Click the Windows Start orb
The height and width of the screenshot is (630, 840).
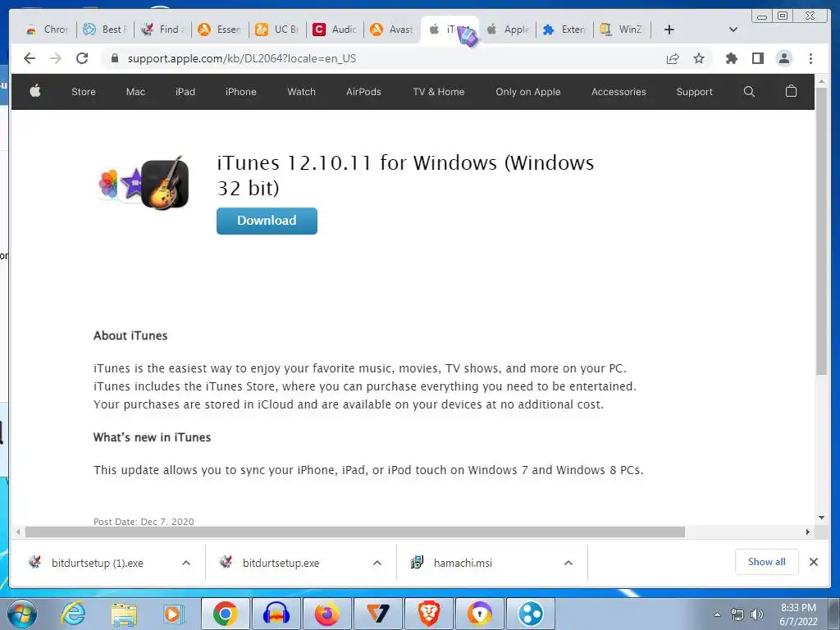21,614
